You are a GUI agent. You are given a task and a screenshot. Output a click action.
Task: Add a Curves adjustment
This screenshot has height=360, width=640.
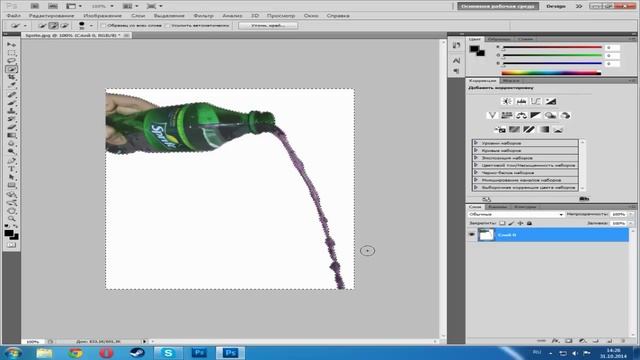pos(536,101)
